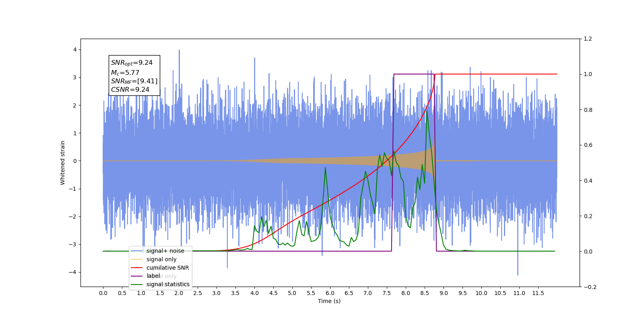Click the 6.5 tick on the time axis

[x=349, y=293]
